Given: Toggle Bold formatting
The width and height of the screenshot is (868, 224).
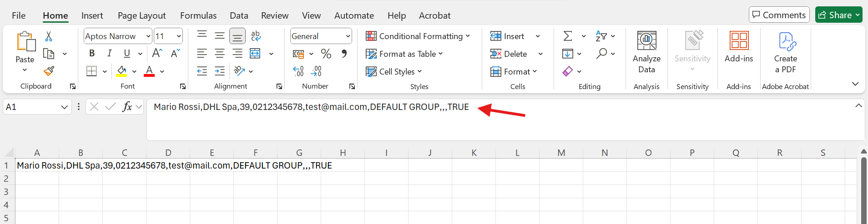Looking at the screenshot, I should tap(92, 54).
